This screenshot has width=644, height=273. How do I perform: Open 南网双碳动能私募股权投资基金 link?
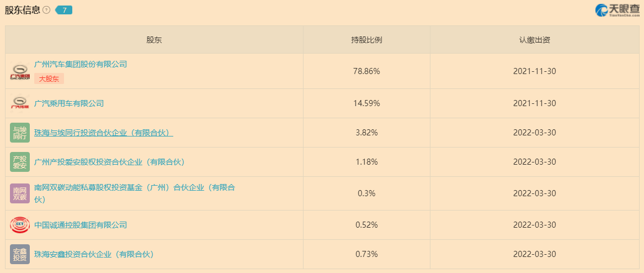135,193
